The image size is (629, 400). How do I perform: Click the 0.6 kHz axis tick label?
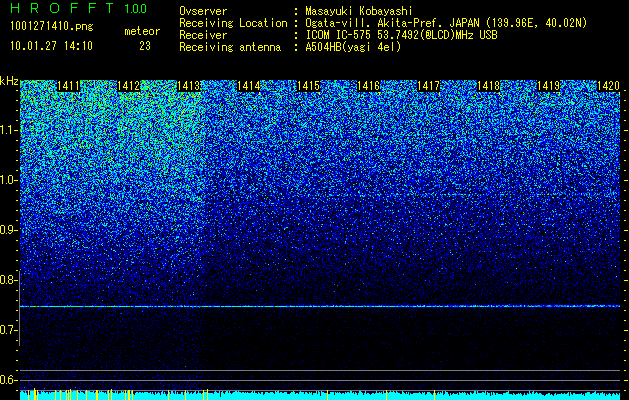[8, 380]
